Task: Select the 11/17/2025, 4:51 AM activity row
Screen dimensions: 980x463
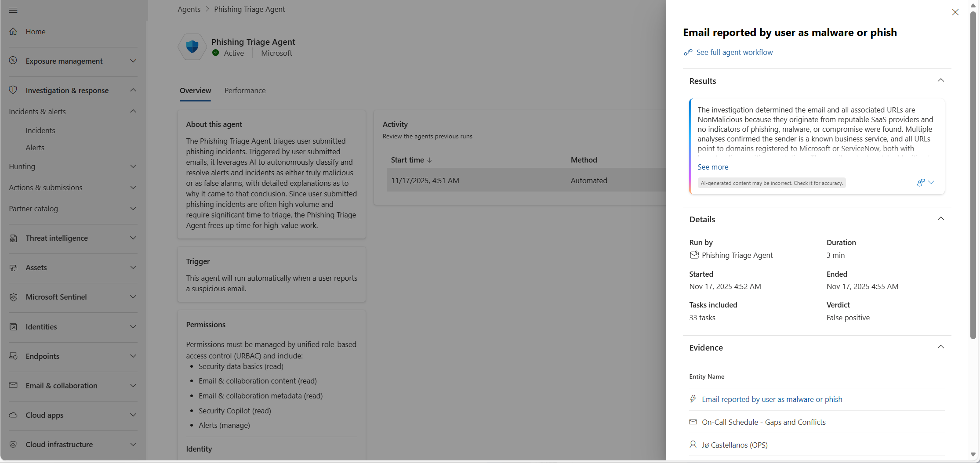Action: [x=526, y=181]
